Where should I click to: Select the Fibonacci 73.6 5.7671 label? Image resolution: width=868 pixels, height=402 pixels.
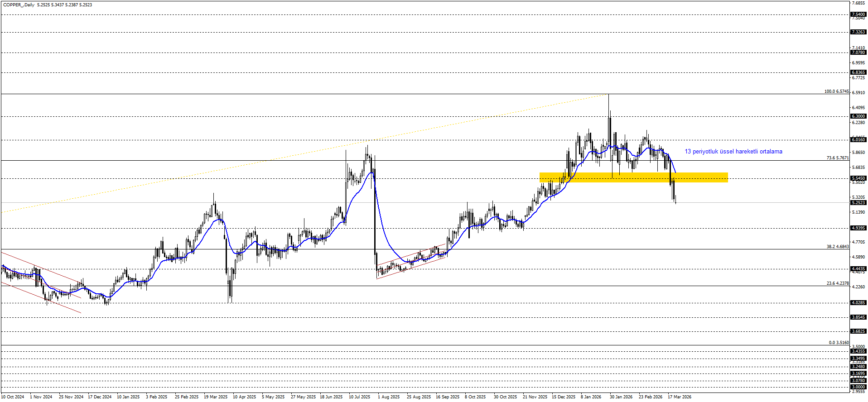[837, 158]
